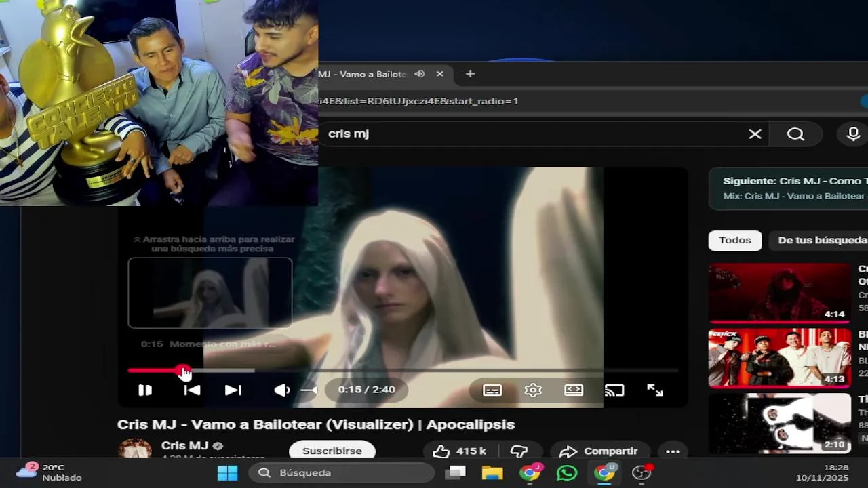Open the 4:14 red suggested video thumbnail
The image size is (868, 488).
[780, 293]
